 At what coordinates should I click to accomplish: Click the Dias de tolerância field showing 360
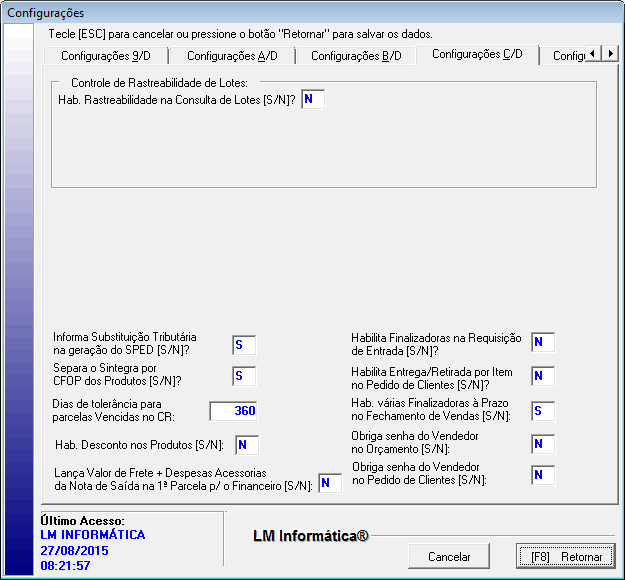tap(234, 410)
